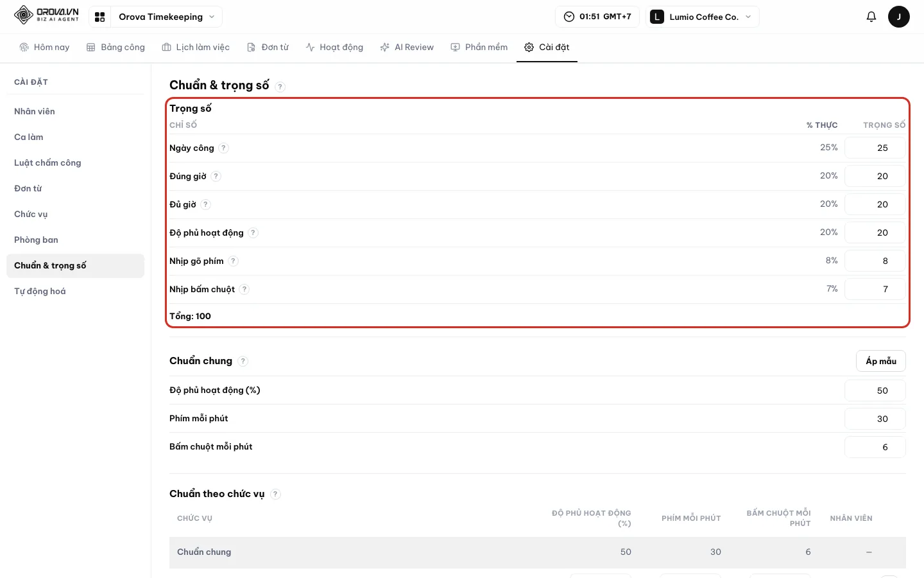Switch to the Bảng công tab
Screen dimensions: 924x578
pos(116,48)
